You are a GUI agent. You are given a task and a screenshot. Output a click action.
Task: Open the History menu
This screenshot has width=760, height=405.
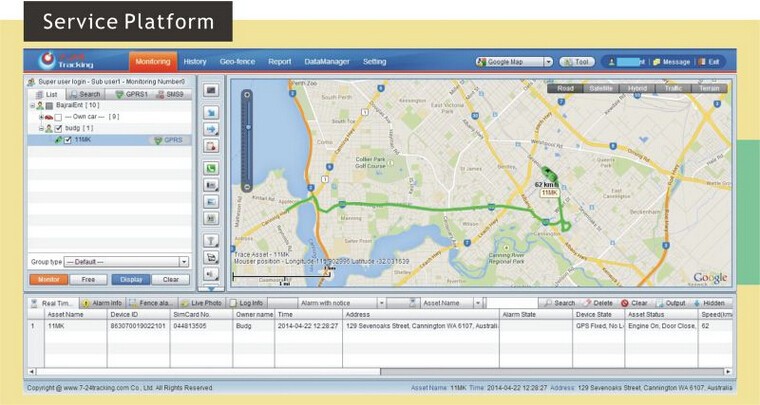click(x=195, y=62)
